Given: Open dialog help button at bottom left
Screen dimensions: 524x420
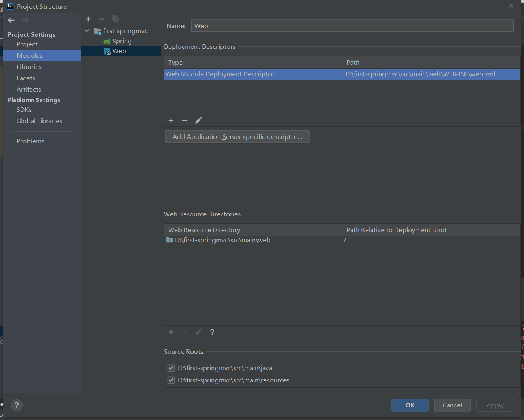Looking at the screenshot, I should (17, 405).
